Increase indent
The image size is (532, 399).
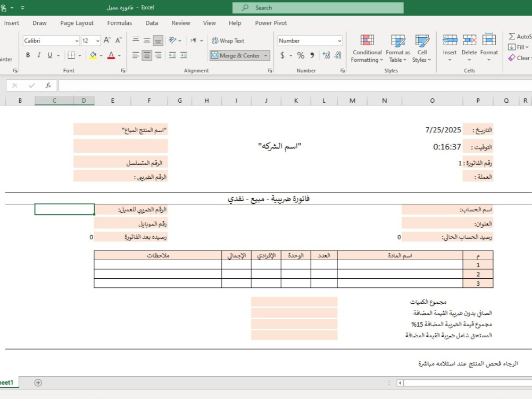coord(184,55)
